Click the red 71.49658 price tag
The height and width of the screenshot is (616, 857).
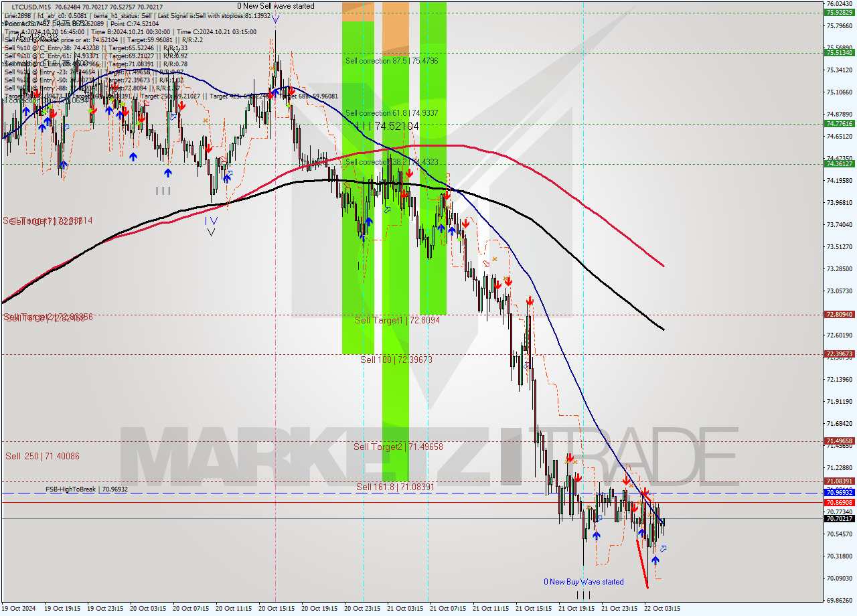coord(840,441)
